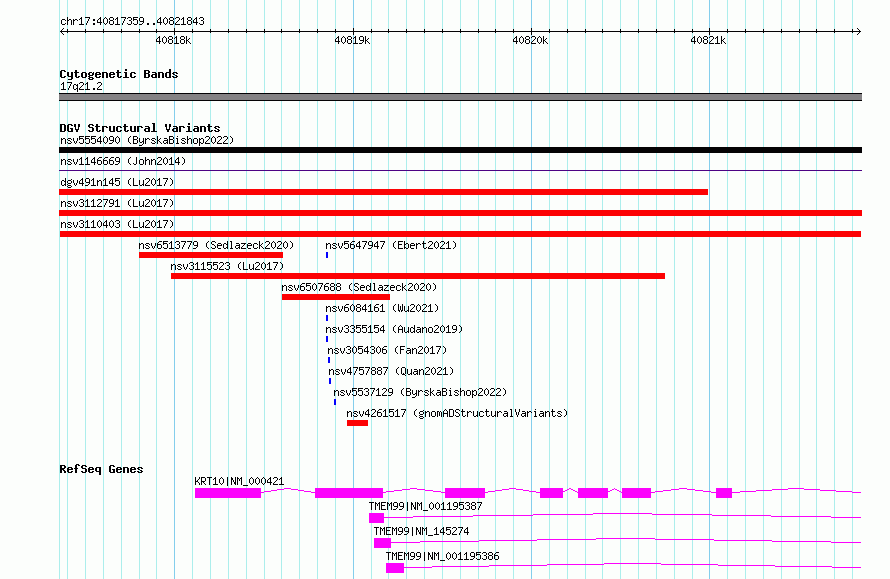Open nsv3054306 (Fan2017) variant label

click(x=387, y=350)
